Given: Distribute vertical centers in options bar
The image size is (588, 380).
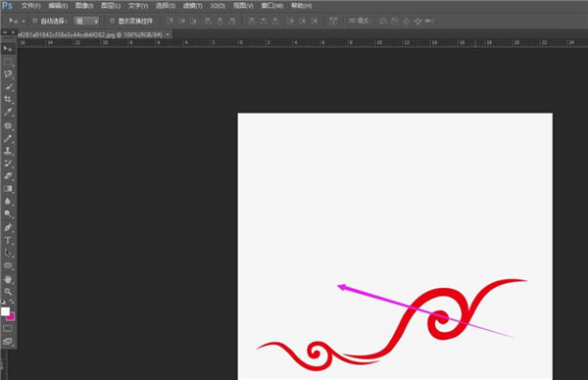Looking at the screenshot, I should tap(264, 21).
